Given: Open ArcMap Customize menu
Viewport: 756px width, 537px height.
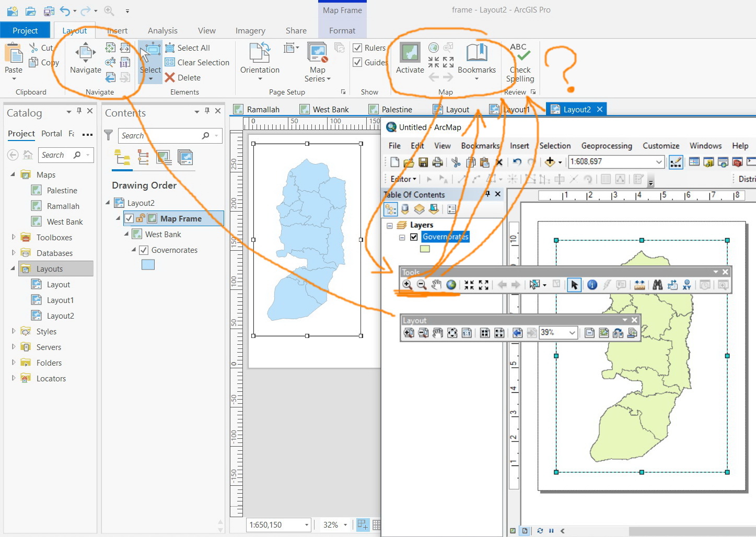Looking at the screenshot, I should tap(661, 146).
